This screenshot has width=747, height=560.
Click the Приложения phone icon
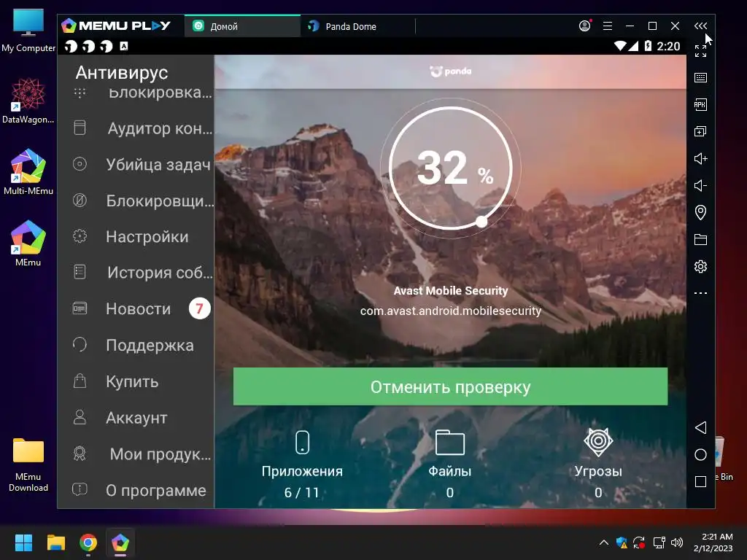coord(302,443)
